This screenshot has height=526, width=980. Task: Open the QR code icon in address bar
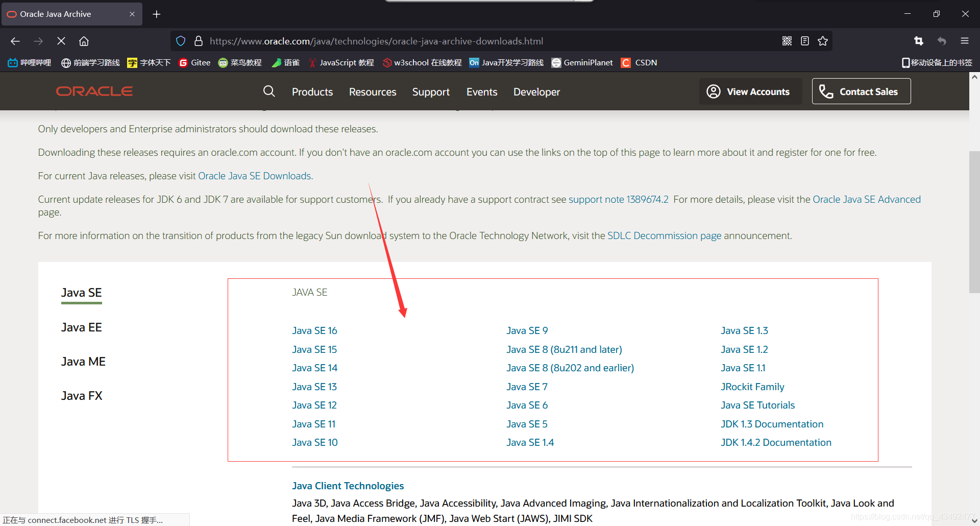click(787, 41)
